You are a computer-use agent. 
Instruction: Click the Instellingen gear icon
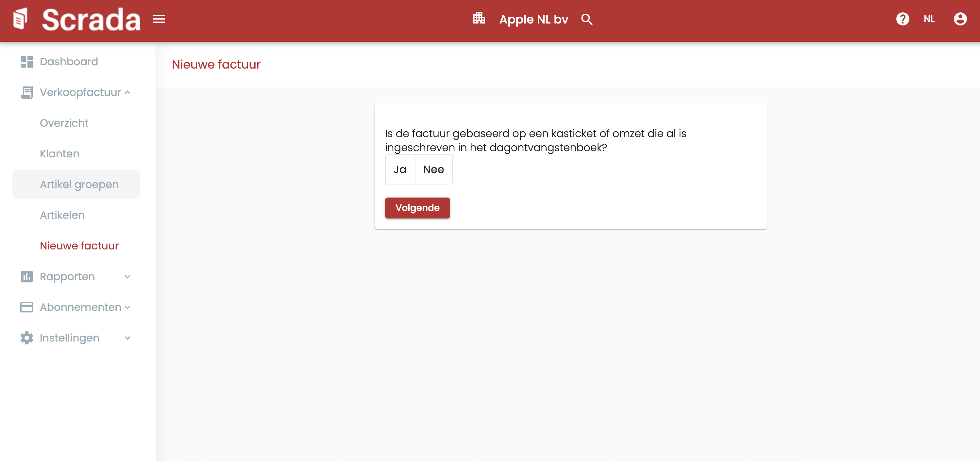tap(26, 338)
